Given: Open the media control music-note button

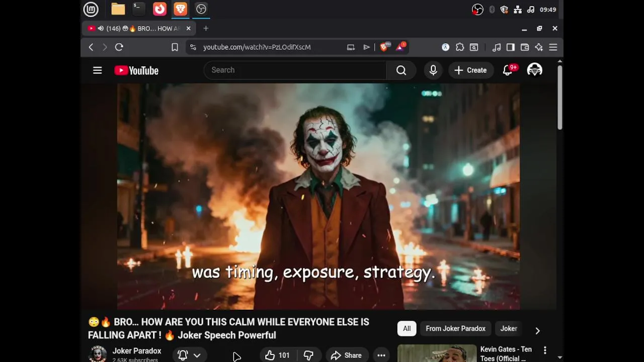Looking at the screenshot, I should coord(497,47).
